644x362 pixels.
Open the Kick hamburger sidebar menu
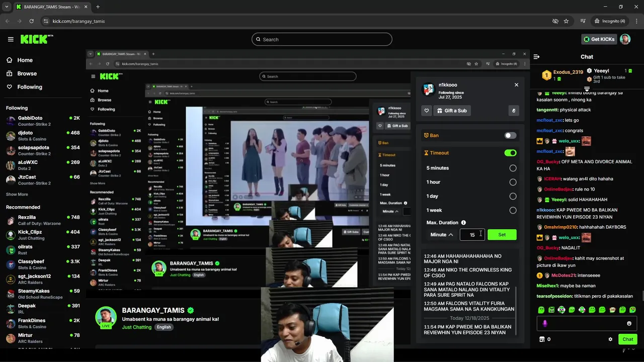tap(11, 39)
